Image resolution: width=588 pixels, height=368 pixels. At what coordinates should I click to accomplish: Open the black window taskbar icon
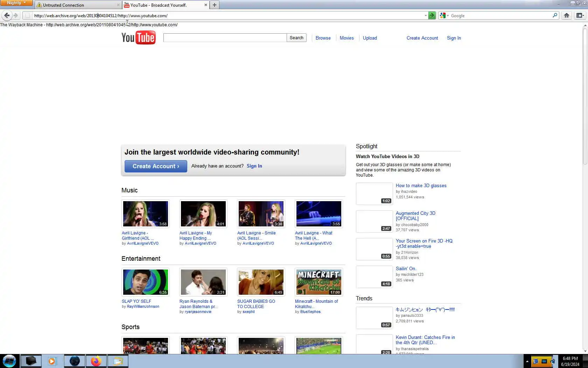31,361
